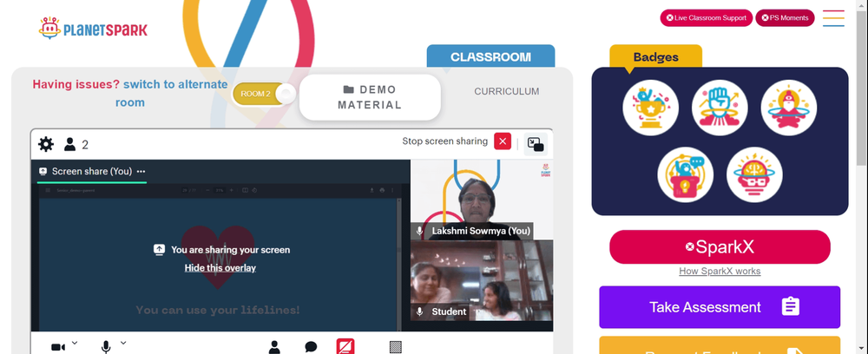Toggle the microphone button
The height and width of the screenshot is (354, 868).
[x=106, y=347]
